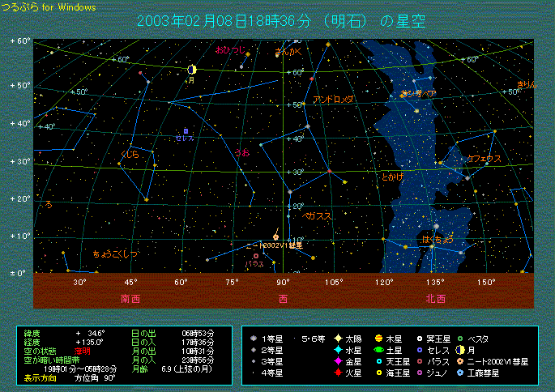Click the 表示方向 display direction label

point(41,377)
